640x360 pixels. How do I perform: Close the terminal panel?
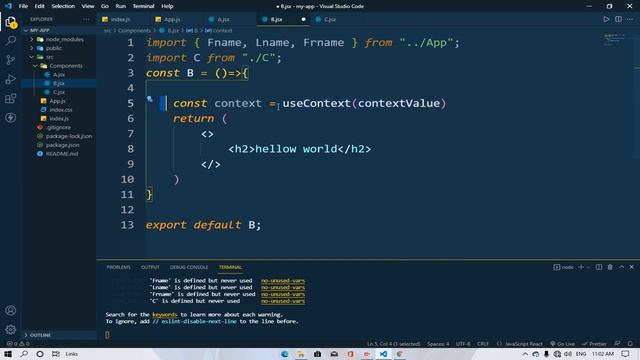631,267
